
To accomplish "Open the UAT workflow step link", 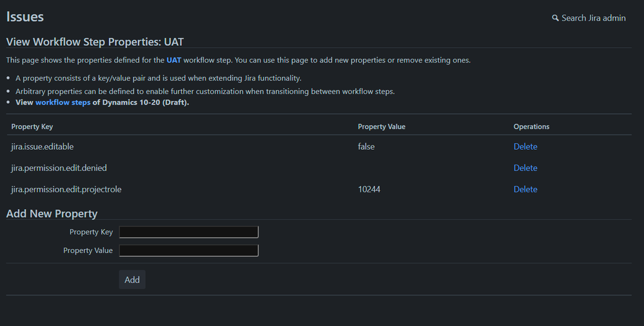I will coord(174,60).
